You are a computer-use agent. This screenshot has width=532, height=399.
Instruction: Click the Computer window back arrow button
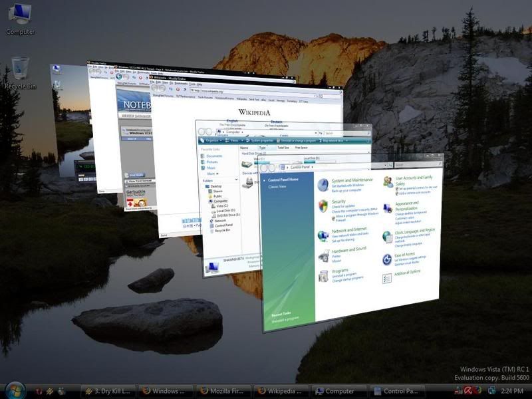[x=201, y=132]
